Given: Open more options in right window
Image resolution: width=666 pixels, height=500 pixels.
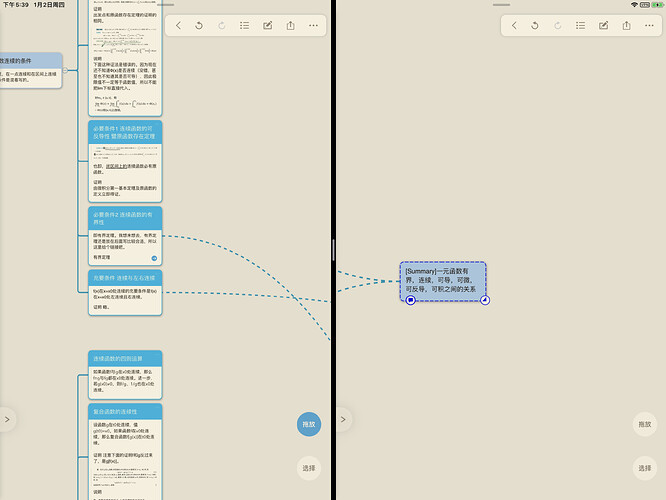Looking at the screenshot, I should pos(649,25).
